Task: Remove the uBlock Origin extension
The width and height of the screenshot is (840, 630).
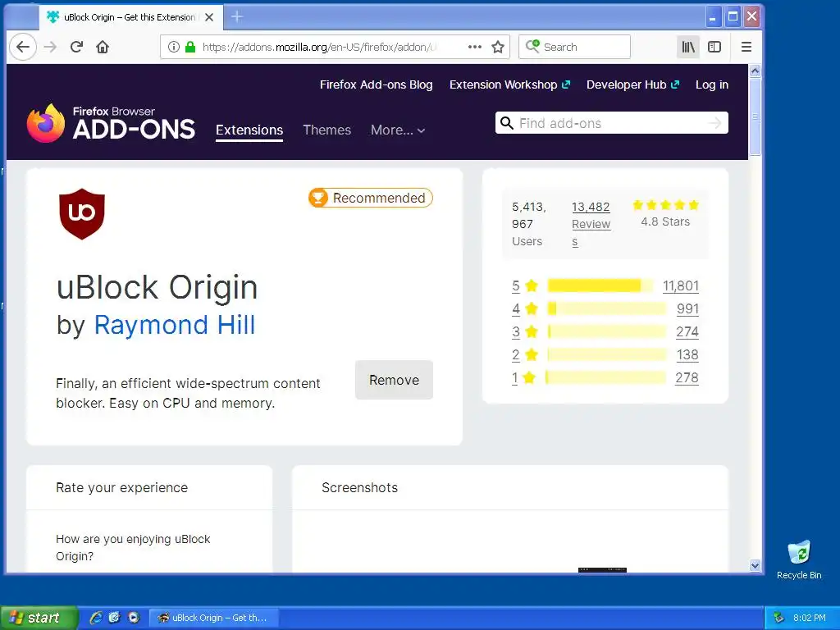Action: pyautogui.click(x=394, y=380)
